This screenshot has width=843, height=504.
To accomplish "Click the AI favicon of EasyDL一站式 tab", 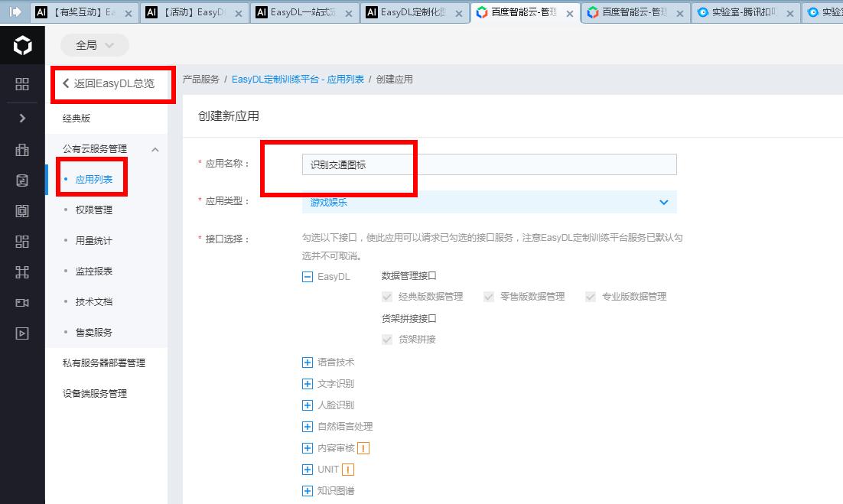I will pos(262,12).
